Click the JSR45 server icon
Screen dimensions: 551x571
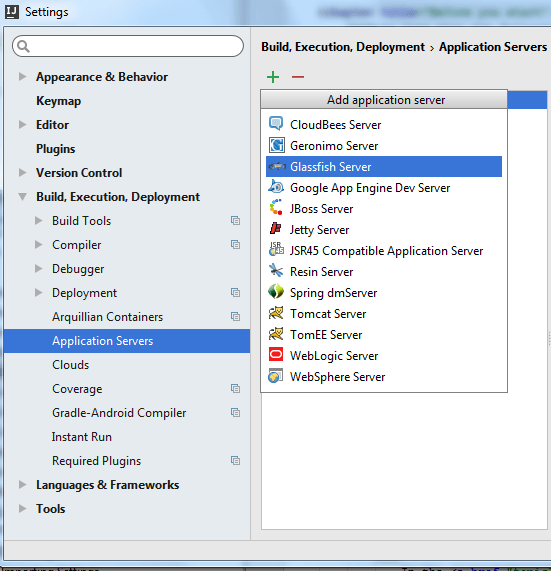tap(276, 249)
